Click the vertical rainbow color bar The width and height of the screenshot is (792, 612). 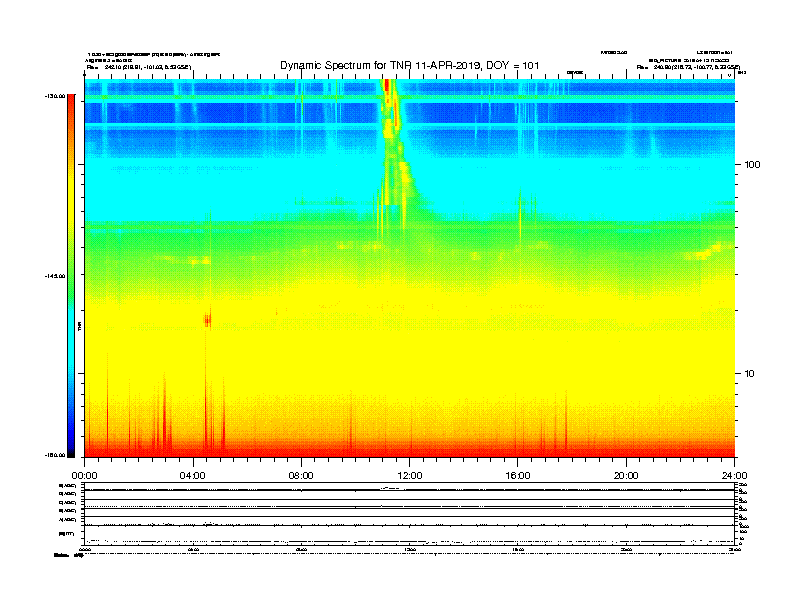click(x=71, y=276)
